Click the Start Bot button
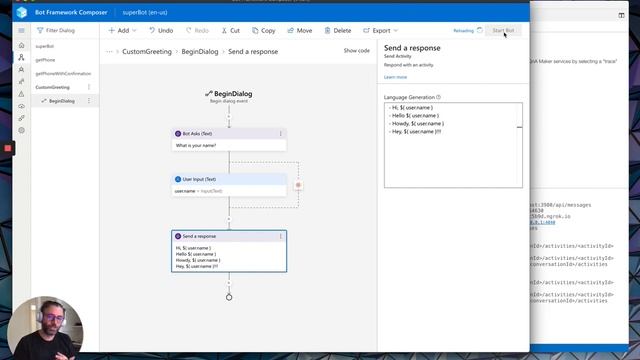The width and height of the screenshot is (640, 360). coord(503,31)
